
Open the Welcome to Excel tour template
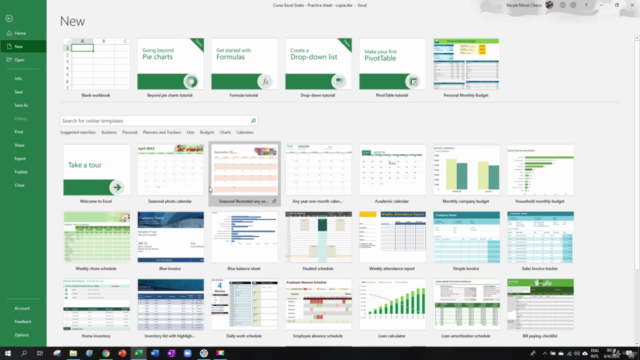96,174
